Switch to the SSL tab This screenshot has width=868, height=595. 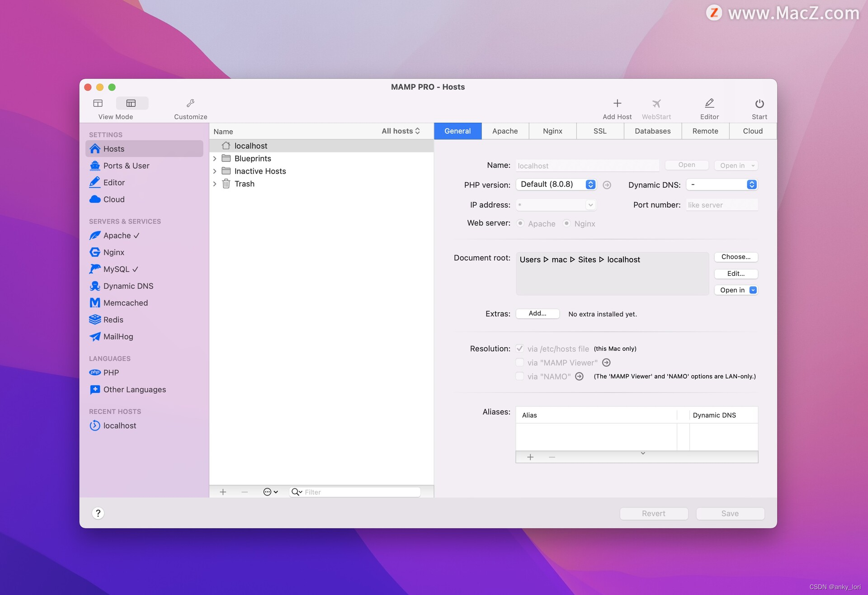(x=600, y=131)
